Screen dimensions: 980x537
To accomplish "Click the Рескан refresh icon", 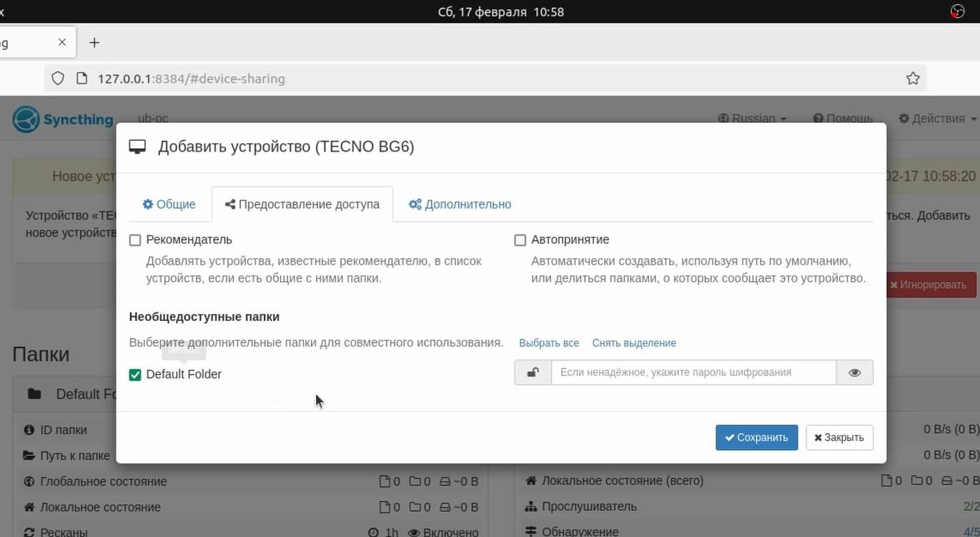I will point(29,532).
